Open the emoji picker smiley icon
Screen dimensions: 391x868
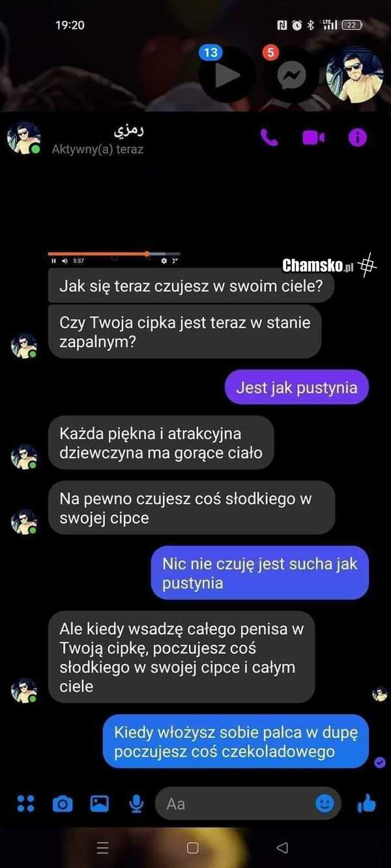325,804
